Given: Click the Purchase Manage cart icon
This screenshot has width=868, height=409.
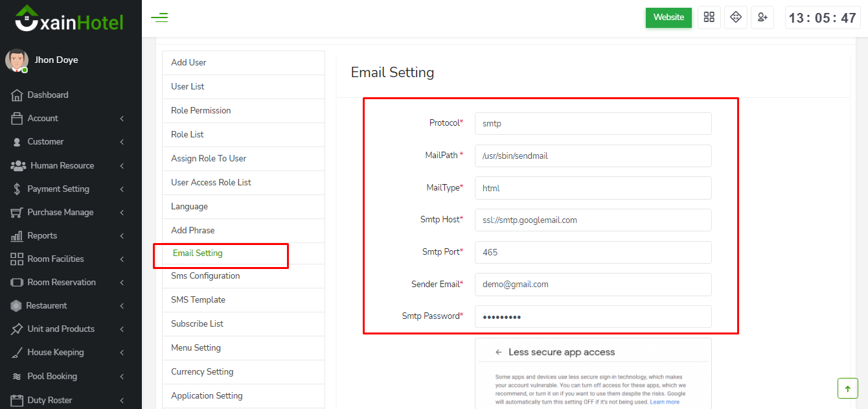Looking at the screenshot, I should [x=17, y=213].
